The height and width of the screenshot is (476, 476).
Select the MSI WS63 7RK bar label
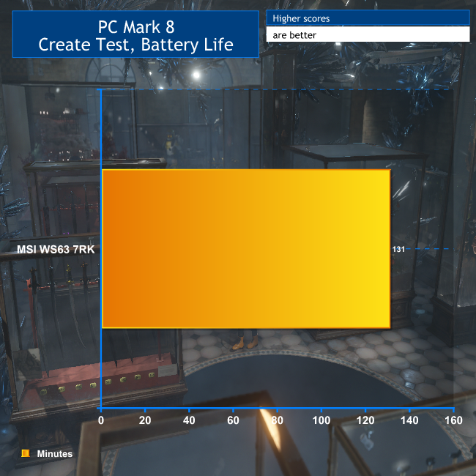coord(56,249)
